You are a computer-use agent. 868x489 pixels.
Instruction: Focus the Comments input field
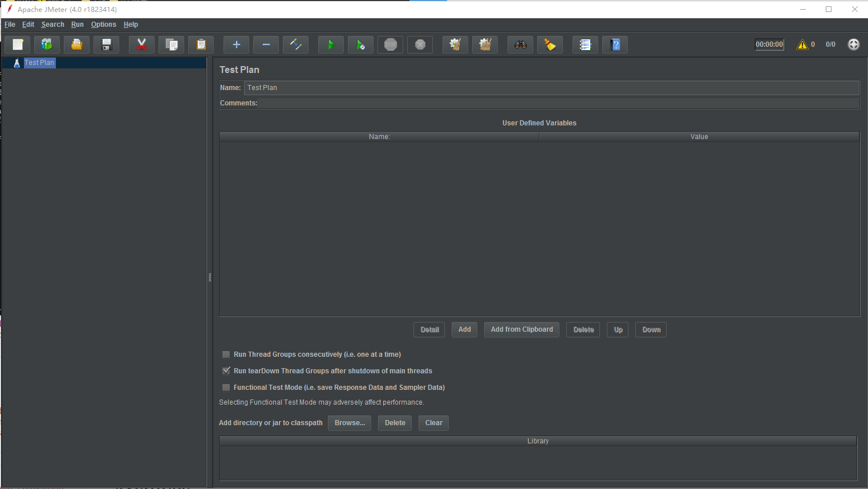[559, 103]
